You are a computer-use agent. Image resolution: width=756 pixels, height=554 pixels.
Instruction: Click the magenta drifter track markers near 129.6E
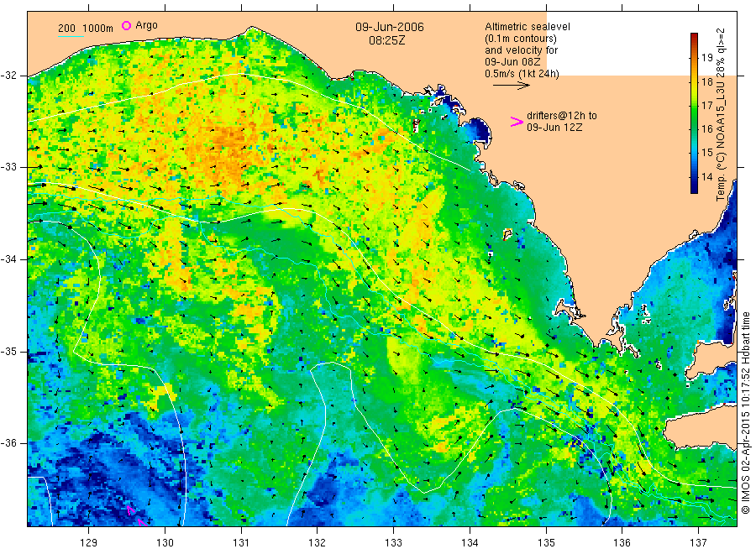click(137, 516)
